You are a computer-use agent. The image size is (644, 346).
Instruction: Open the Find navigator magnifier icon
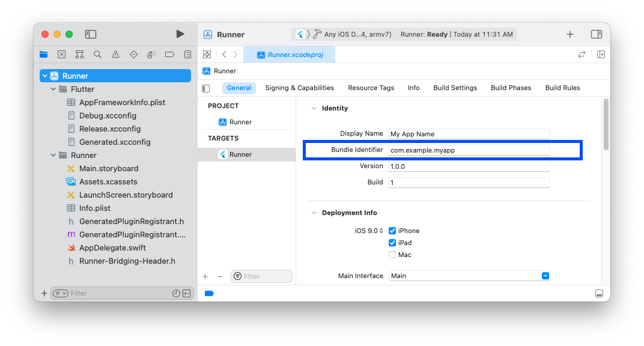97,55
